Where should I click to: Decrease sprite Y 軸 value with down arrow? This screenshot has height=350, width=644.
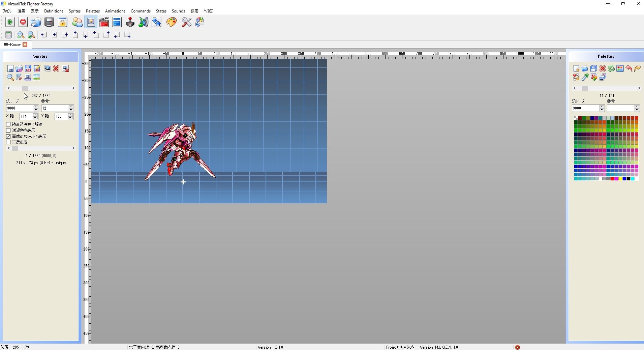(x=70, y=118)
